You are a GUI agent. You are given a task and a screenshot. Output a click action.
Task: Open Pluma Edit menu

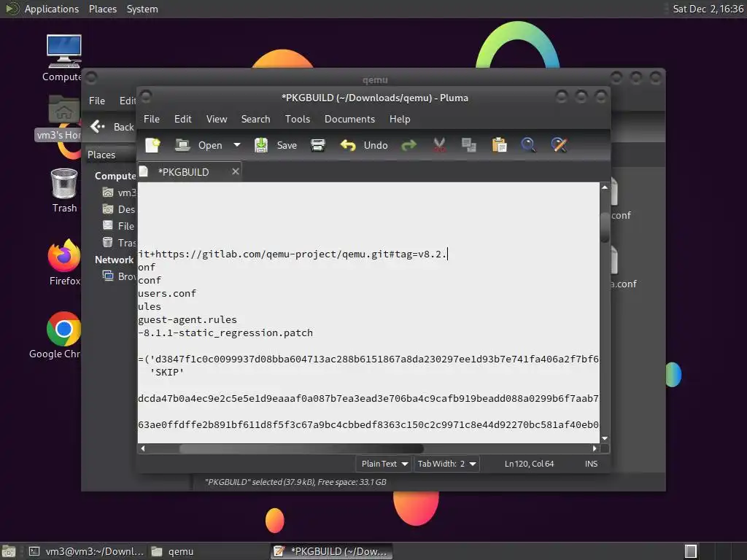coord(183,119)
